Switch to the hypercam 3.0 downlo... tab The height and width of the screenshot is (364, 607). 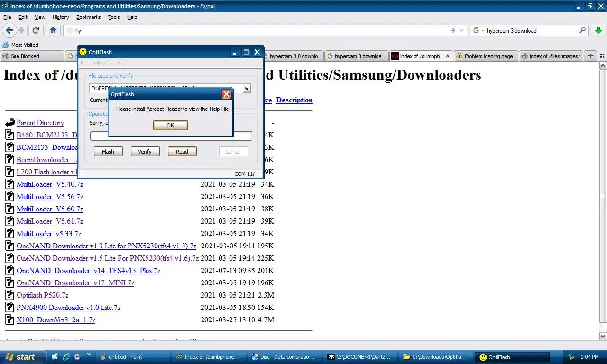point(292,56)
